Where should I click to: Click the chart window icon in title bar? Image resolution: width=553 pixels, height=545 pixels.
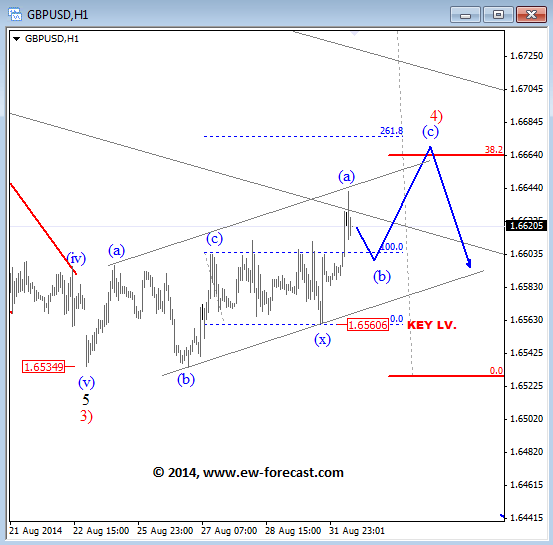(15, 14)
